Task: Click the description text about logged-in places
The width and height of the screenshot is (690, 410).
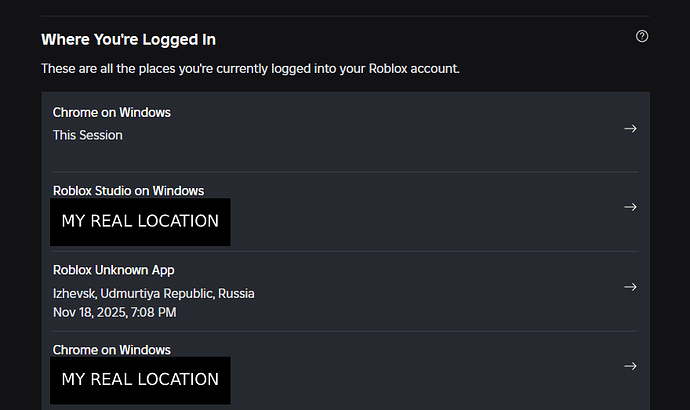Action: pyautogui.click(x=250, y=69)
